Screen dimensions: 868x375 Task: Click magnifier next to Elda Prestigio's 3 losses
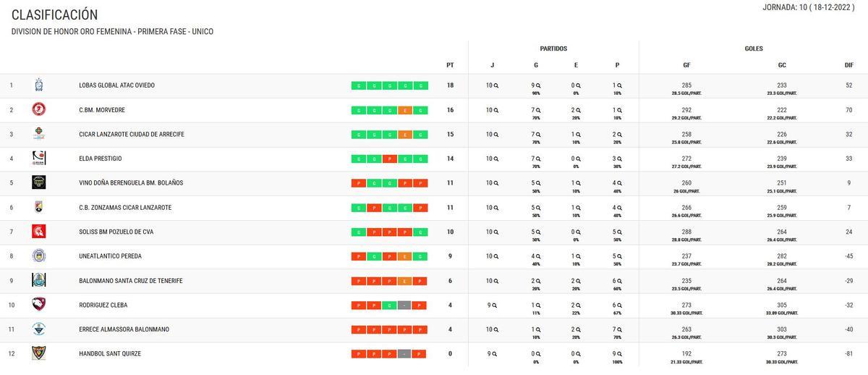(620, 159)
